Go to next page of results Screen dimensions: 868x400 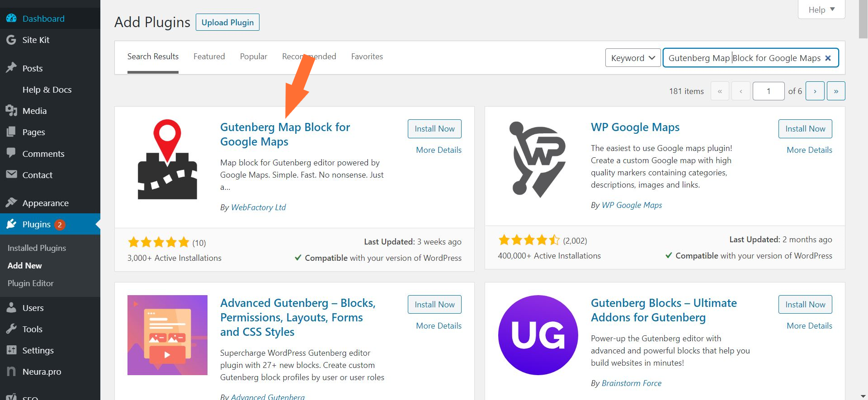point(815,91)
